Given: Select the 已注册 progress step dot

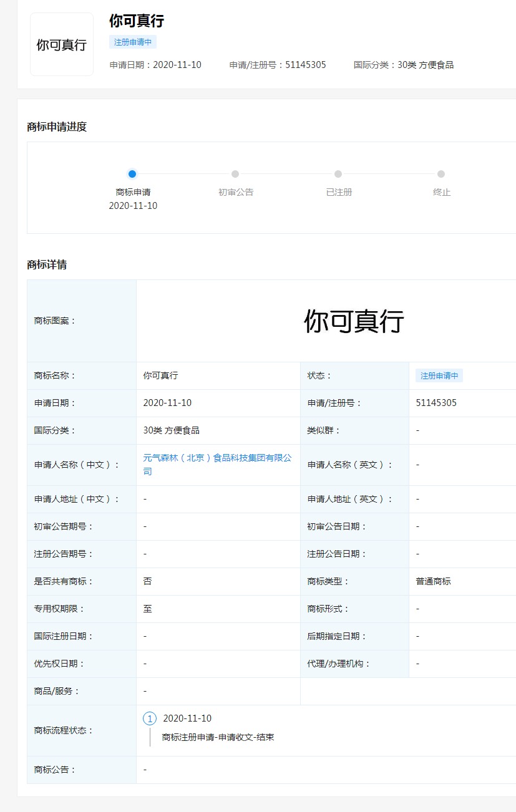Looking at the screenshot, I should pos(338,174).
